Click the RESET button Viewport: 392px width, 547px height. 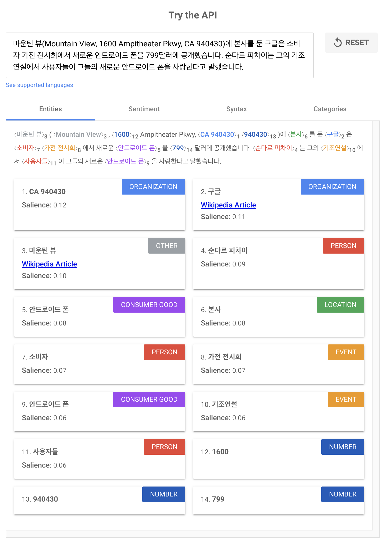[351, 43]
